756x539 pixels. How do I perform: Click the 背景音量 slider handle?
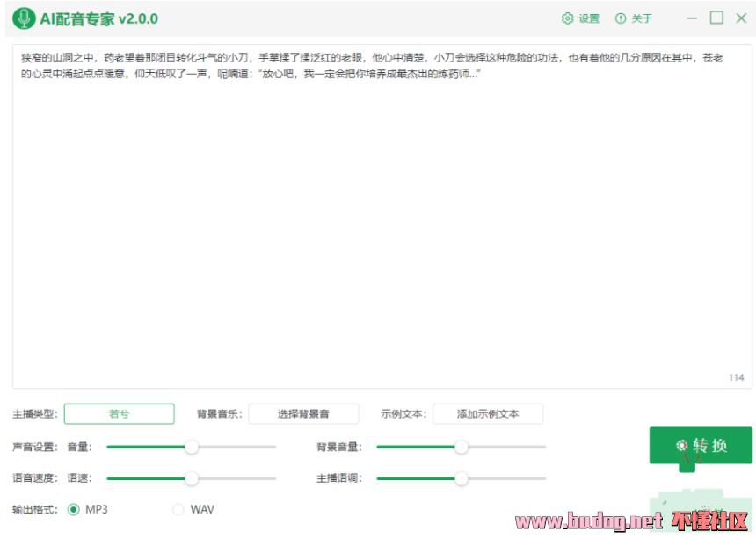pyautogui.click(x=461, y=447)
